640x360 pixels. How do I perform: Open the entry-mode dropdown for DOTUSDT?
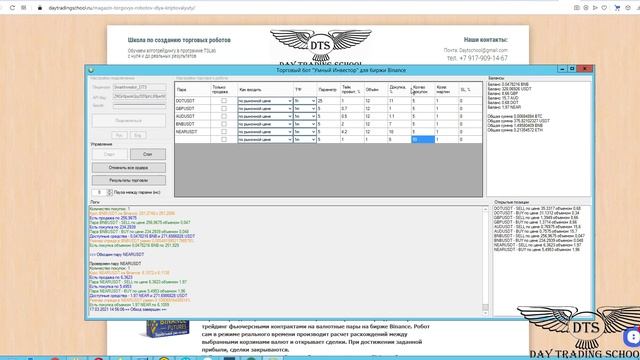tap(265, 101)
